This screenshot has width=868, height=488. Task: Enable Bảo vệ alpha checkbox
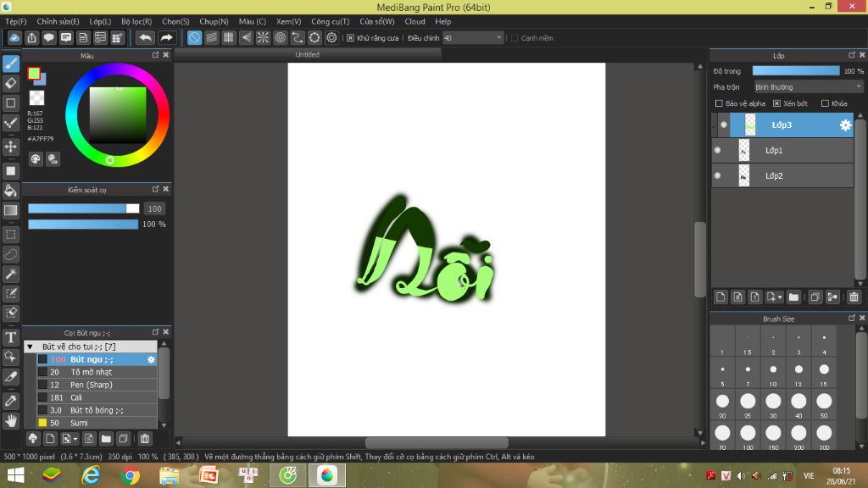719,103
